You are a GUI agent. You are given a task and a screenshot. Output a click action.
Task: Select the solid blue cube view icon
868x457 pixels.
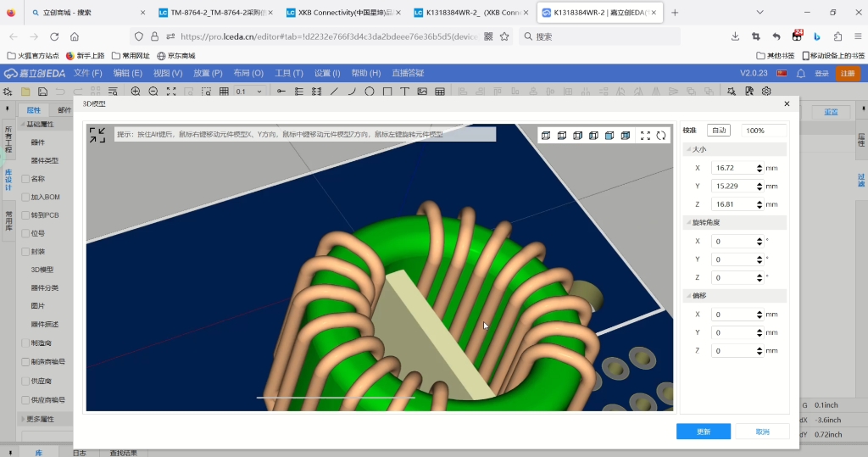coord(609,135)
